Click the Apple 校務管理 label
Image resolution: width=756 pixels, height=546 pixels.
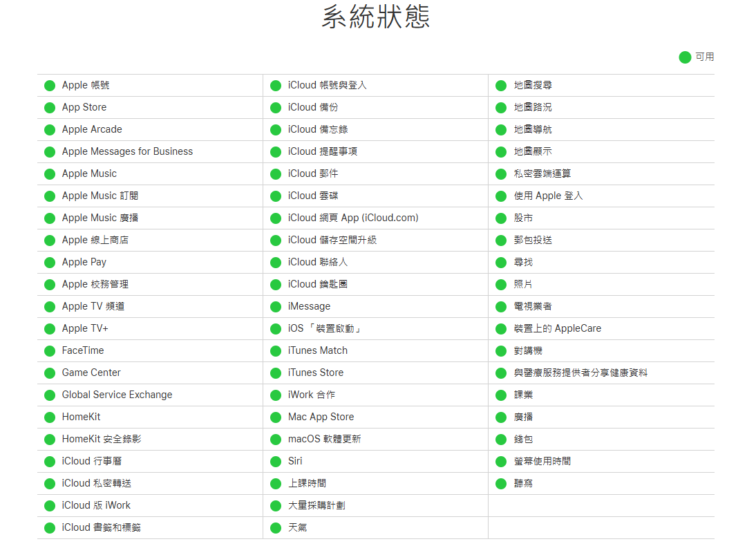[95, 284]
